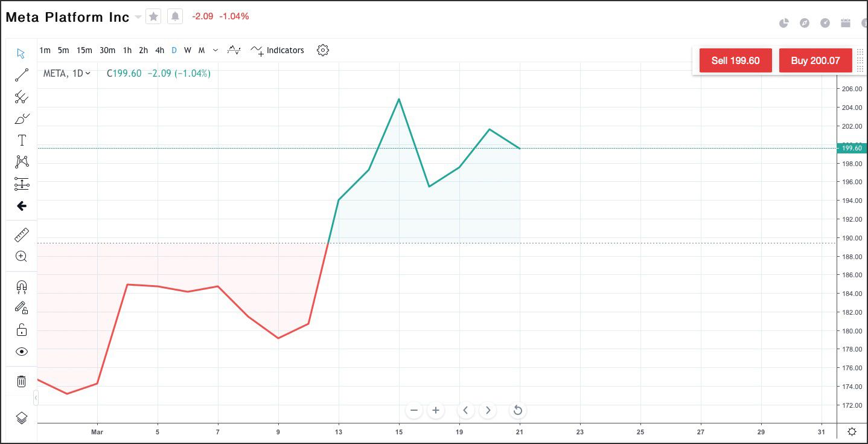Select the trend line drawing tool
This screenshot has width=868, height=444.
pos(22,75)
